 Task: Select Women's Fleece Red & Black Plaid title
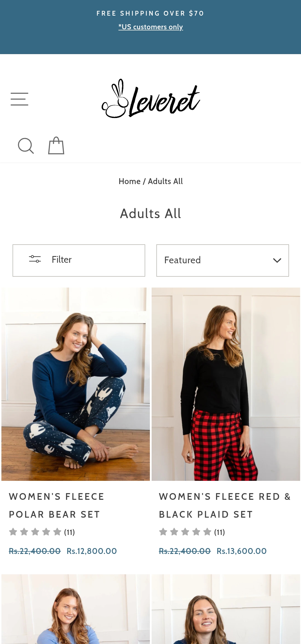click(x=225, y=505)
